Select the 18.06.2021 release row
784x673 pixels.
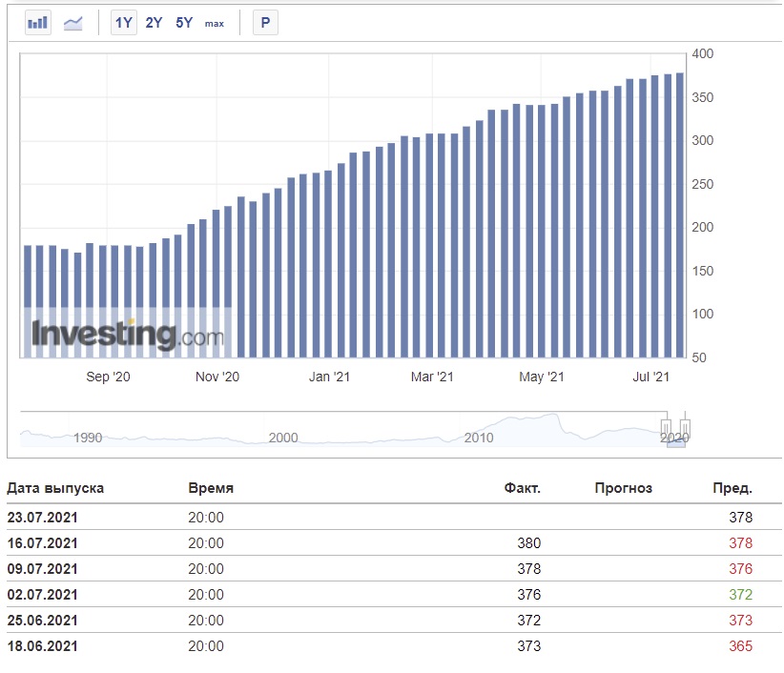394,646
